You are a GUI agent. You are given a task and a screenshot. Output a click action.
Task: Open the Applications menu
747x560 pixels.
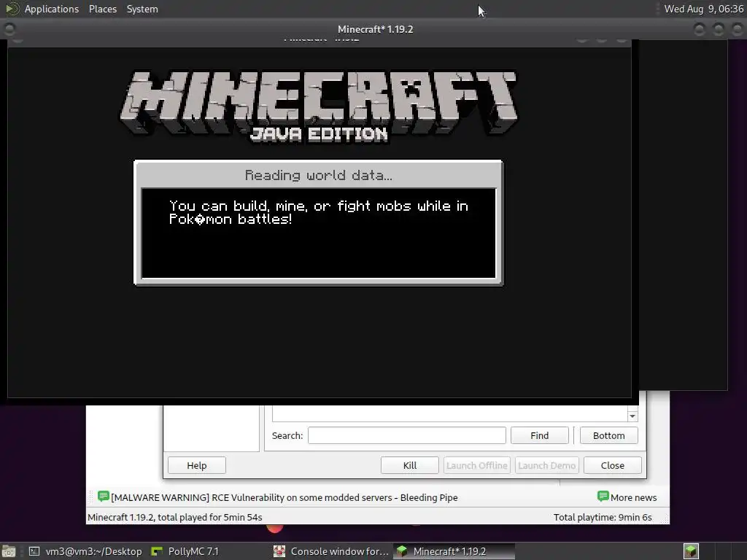pyautogui.click(x=52, y=9)
